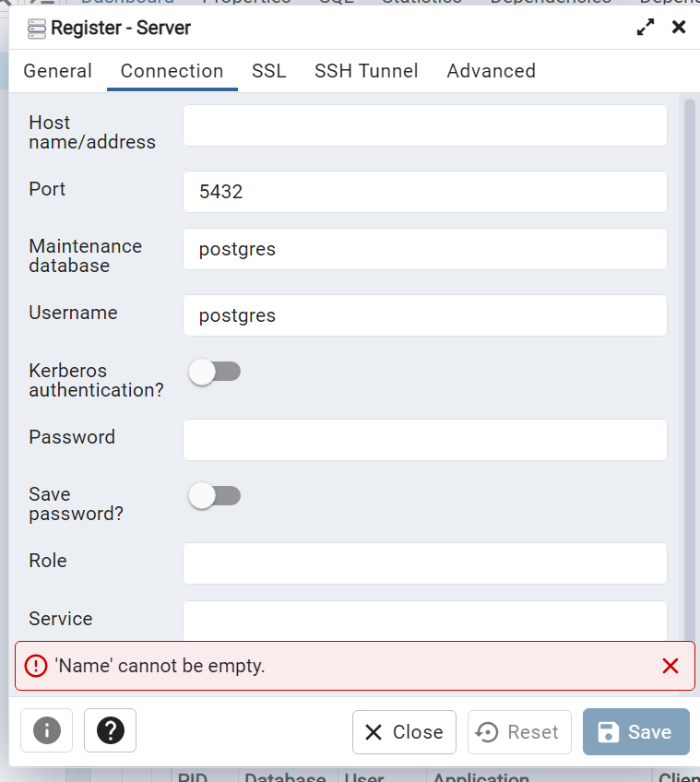This screenshot has height=782, width=700.
Task: Toggle Kerberos authentication switch
Action: coord(214,372)
